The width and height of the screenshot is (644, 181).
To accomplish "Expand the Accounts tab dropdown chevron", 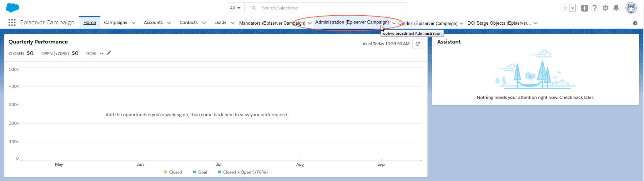I will point(169,23).
